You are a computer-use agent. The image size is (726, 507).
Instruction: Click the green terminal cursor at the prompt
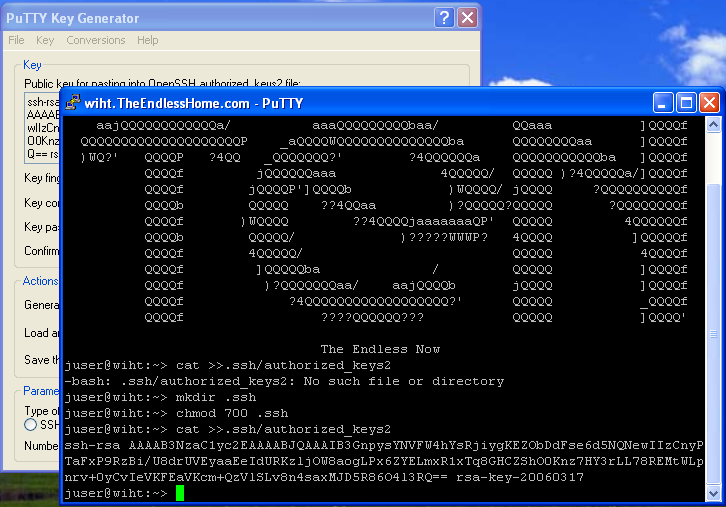pos(180,493)
